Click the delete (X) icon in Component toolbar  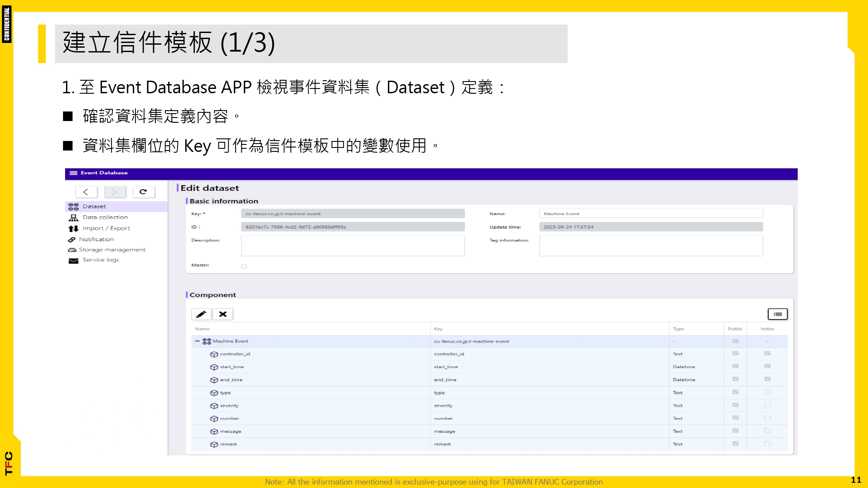pos(223,314)
